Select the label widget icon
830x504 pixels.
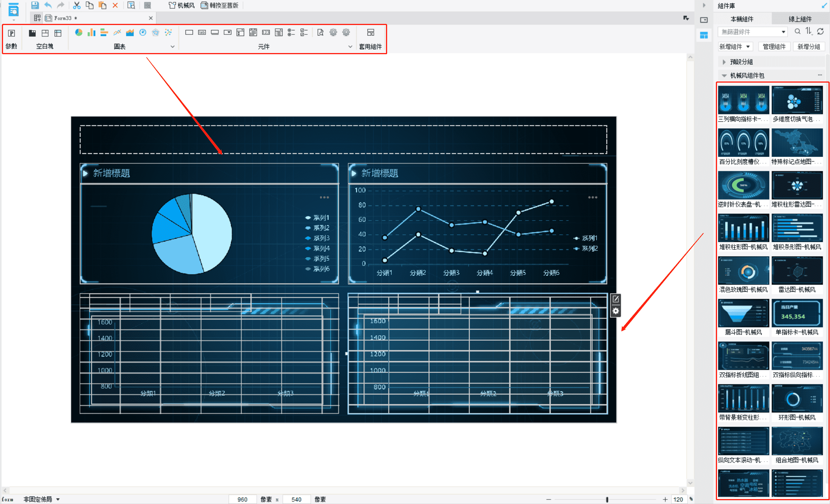[x=202, y=33]
